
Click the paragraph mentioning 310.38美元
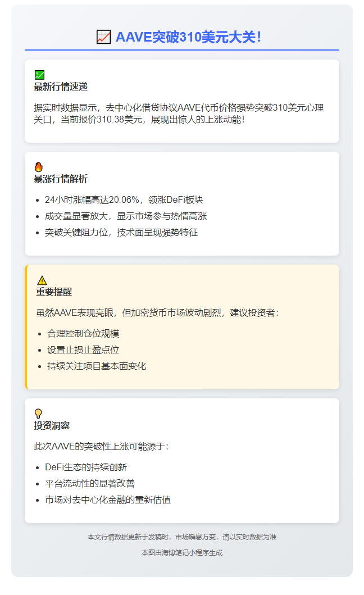179,113
